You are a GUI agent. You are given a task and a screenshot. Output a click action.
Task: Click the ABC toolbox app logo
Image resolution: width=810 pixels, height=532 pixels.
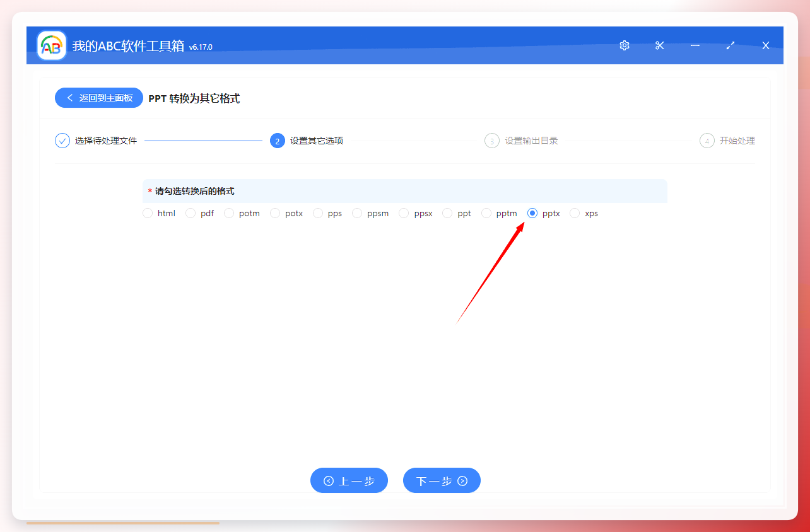pos(52,45)
